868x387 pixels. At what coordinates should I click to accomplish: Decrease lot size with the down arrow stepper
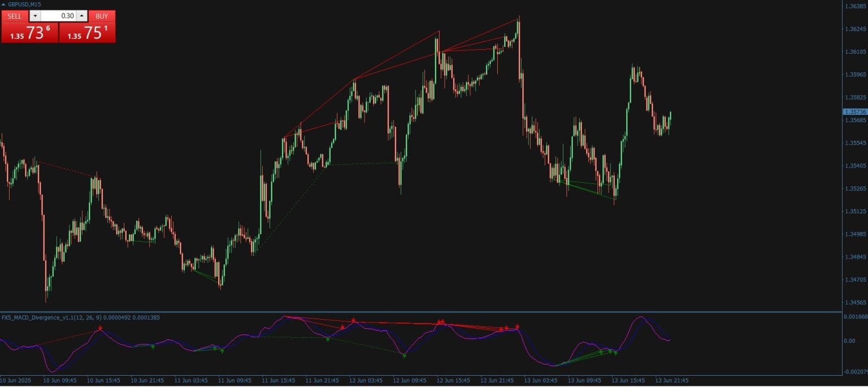pyautogui.click(x=34, y=16)
